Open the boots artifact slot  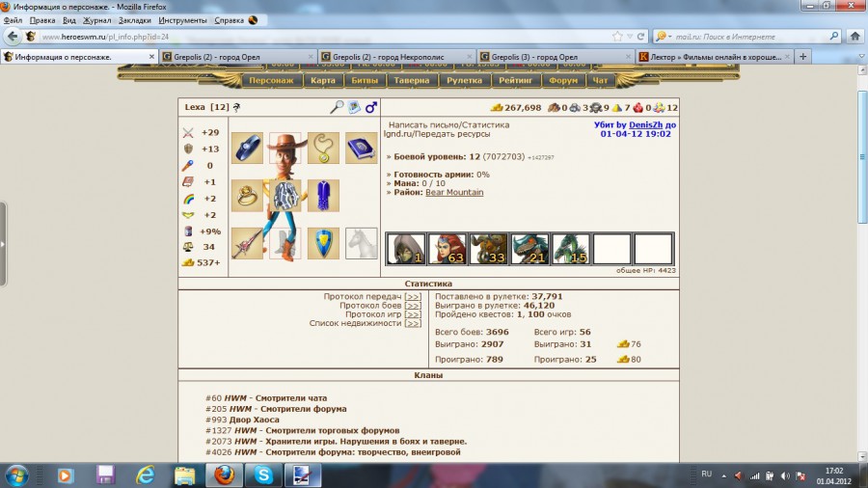pos(285,243)
